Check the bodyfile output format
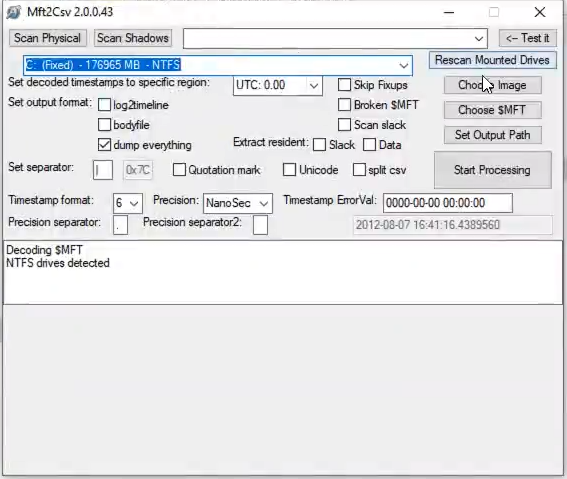This screenshot has width=567, height=479. coord(105,125)
